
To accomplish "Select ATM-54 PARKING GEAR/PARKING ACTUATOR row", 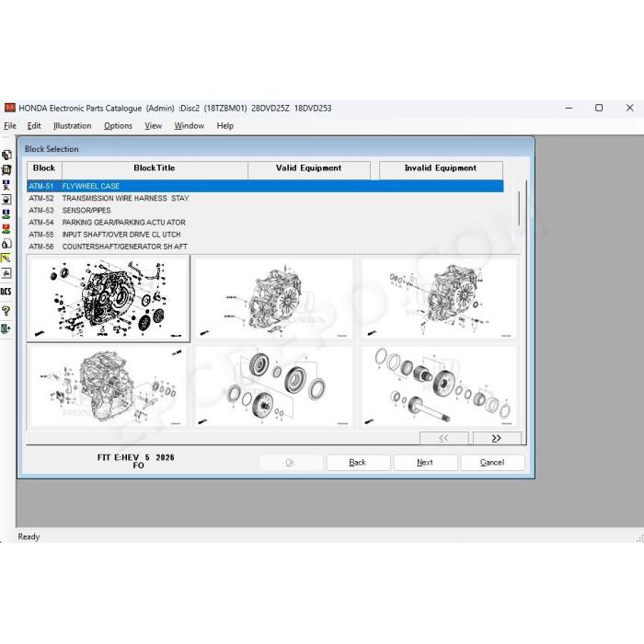I will point(265,223).
